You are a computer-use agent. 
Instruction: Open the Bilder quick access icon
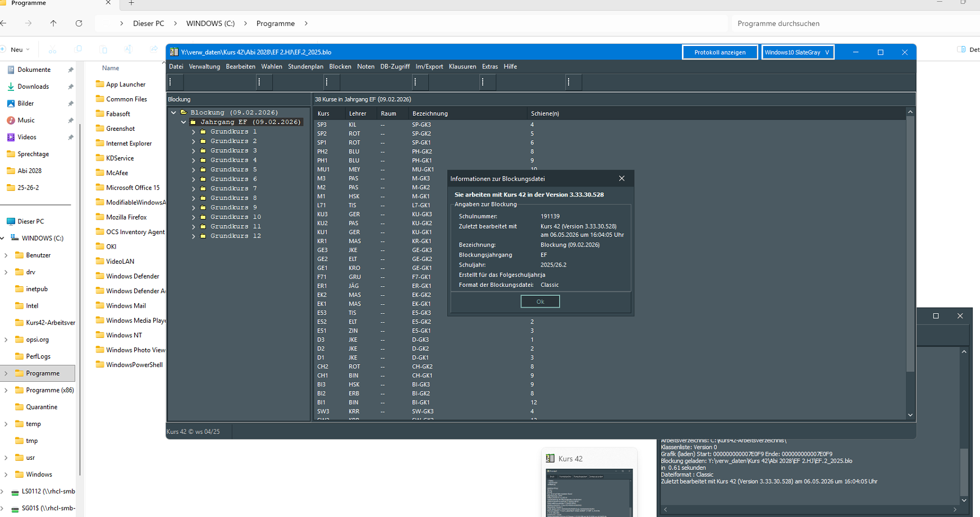pyautogui.click(x=11, y=103)
